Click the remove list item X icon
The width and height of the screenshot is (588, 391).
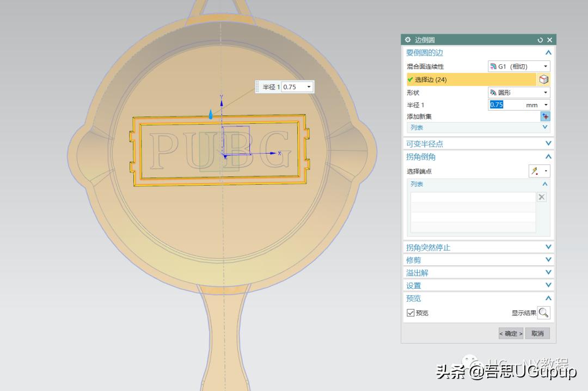(x=542, y=197)
